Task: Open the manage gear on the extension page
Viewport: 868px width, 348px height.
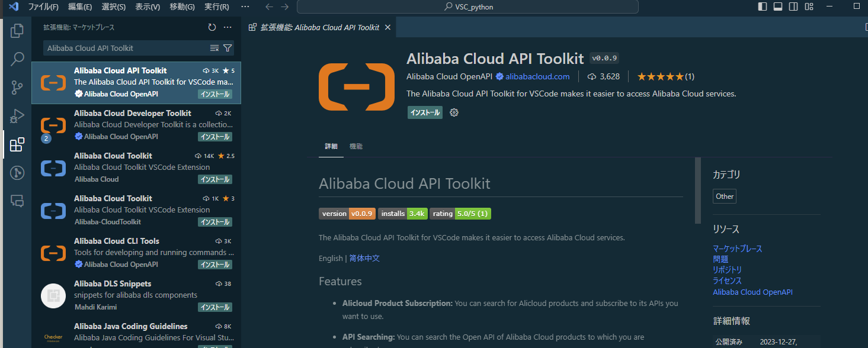Action: coord(454,112)
